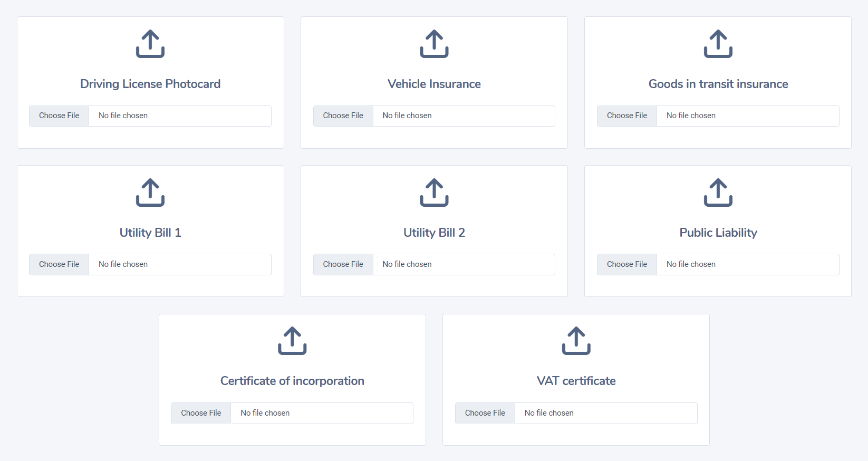Click upload icon above Certificate of incorporation
This screenshot has width=868, height=461.
pyautogui.click(x=292, y=341)
